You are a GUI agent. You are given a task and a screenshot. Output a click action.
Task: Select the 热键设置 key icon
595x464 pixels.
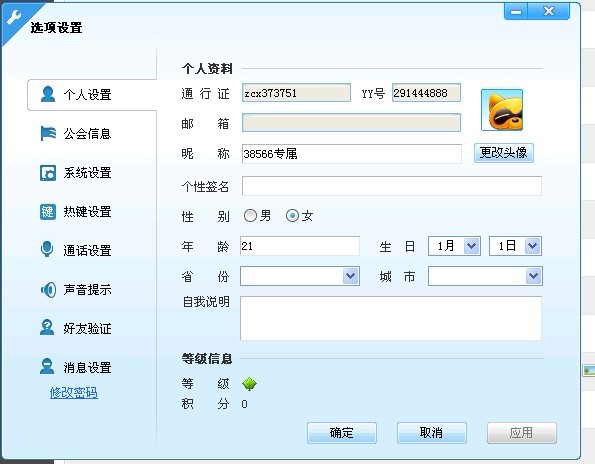[48, 212]
